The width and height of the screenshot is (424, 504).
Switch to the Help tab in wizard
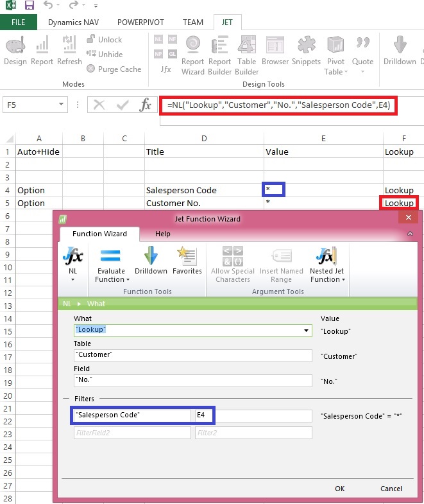(163, 234)
